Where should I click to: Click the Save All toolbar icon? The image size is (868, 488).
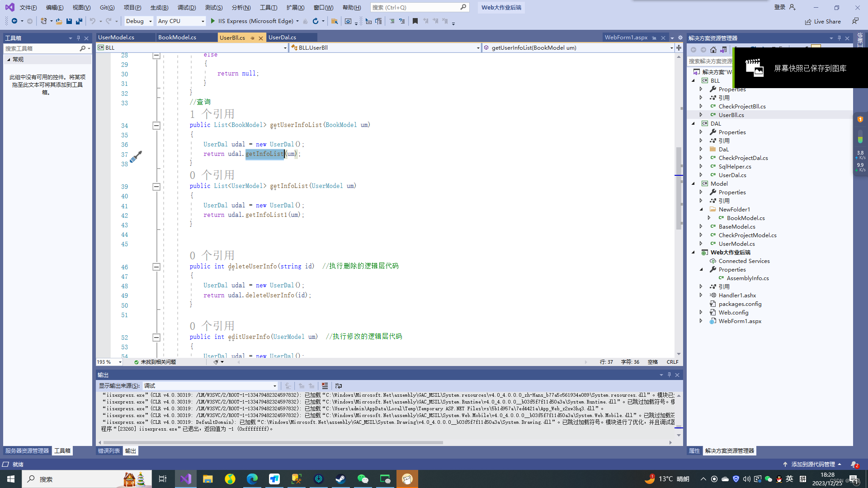(79, 21)
